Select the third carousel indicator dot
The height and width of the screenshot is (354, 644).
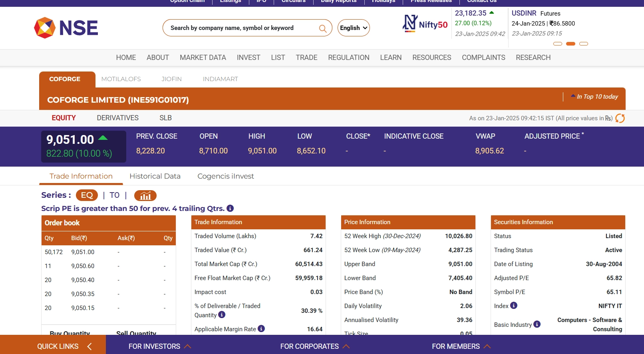click(x=584, y=44)
